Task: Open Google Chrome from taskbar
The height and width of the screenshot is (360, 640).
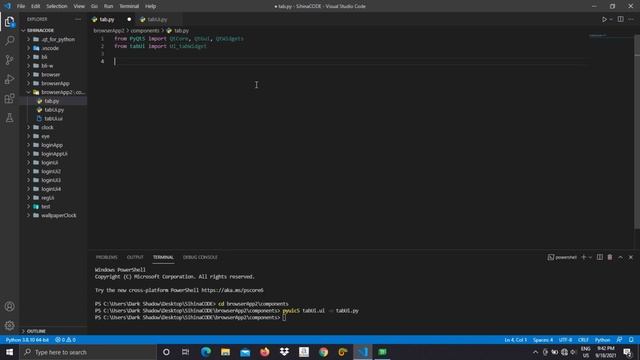Action: point(323,352)
